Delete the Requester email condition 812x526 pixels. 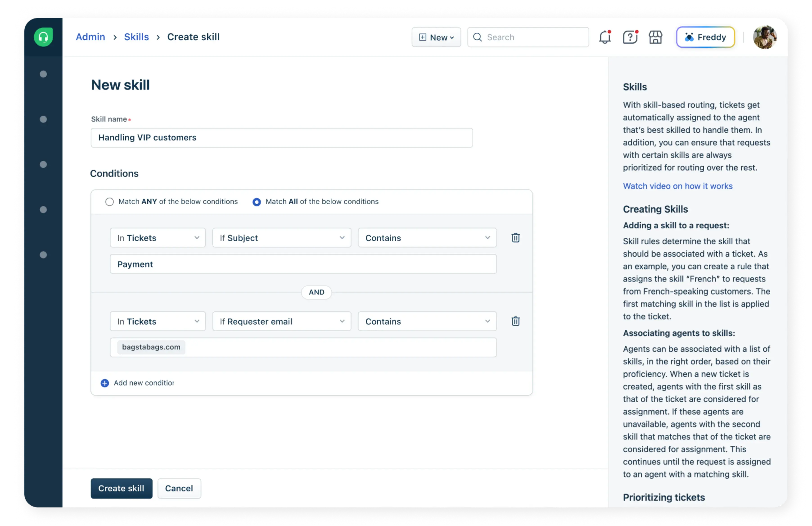point(516,321)
